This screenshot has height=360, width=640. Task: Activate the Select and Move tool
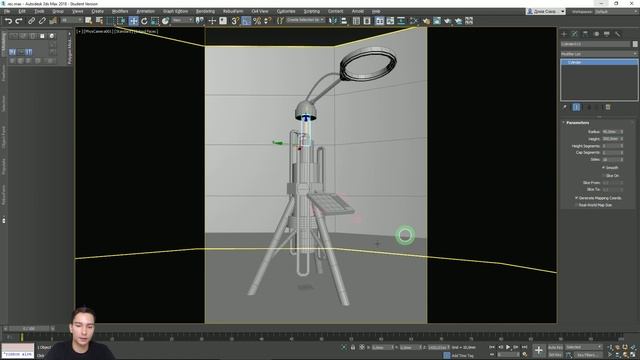(x=133, y=20)
